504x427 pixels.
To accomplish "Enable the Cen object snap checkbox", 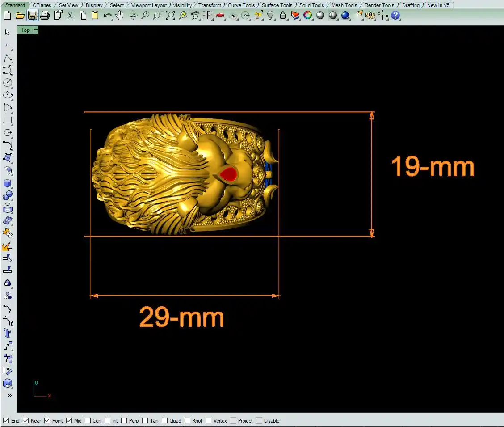I will tap(88, 421).
